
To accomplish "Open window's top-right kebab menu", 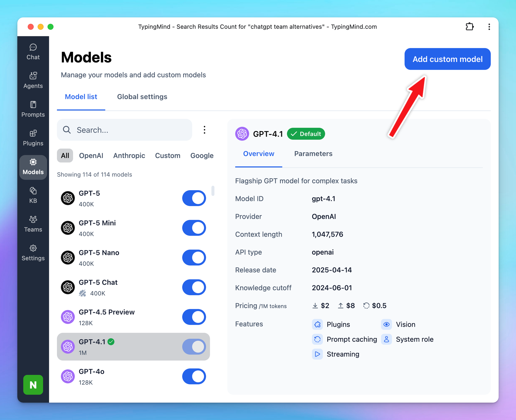I will 489,27.
